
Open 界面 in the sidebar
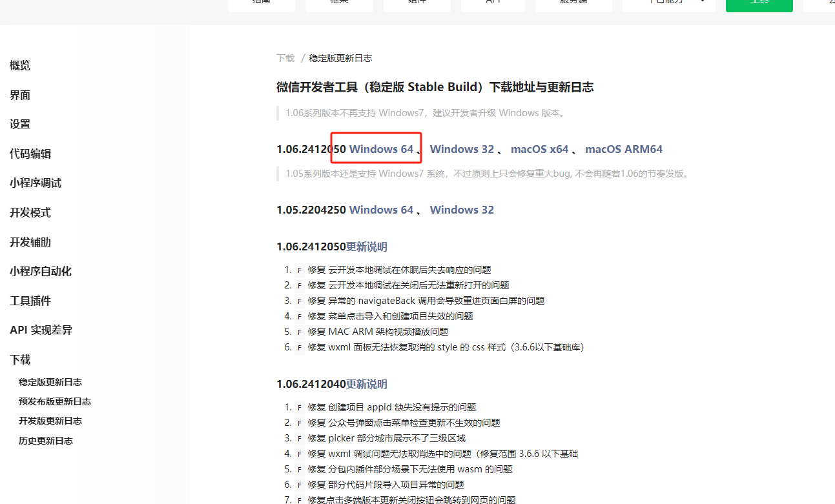pyautogui.click(x=20, y=95)
